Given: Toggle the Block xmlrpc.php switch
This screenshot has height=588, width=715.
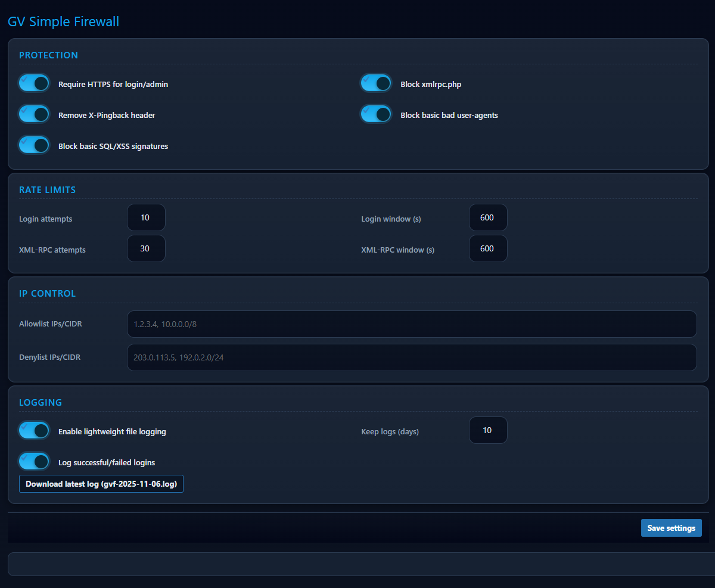Looking at the screenshot, I should (x=376, y=83).
